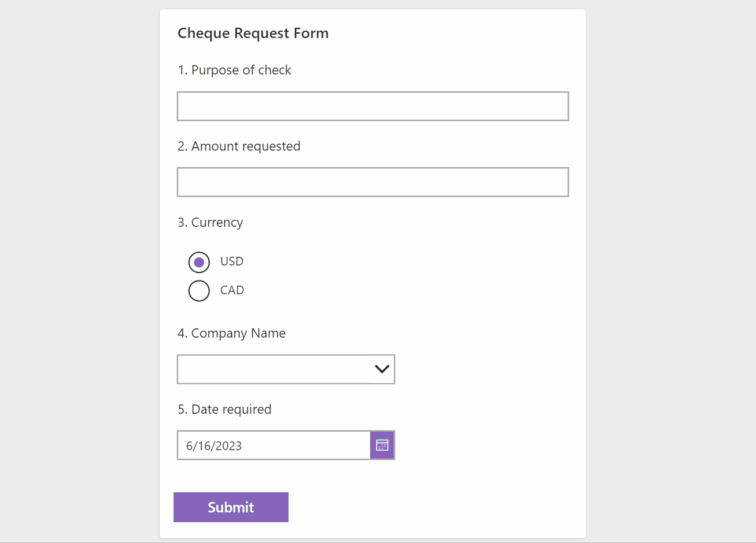Focus the Amount requested input field
Viewport: 756px width, 543px height.
[x=373, y=182]
